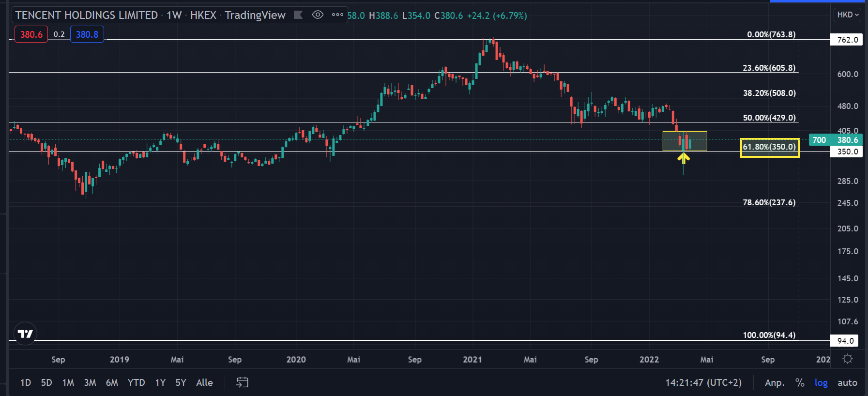This screenshot has height=396, width=868.
Task: Toggle log scale mode
Action: [821, 382]
